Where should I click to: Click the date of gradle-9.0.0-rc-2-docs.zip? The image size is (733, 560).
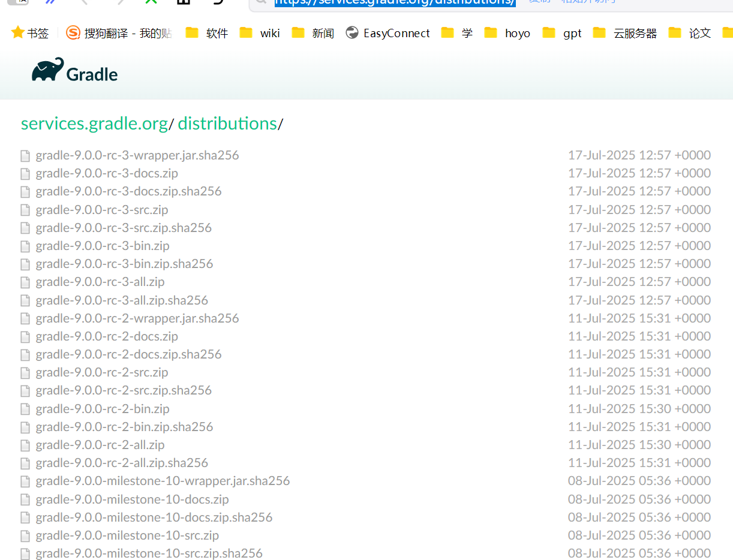(639, 336)
